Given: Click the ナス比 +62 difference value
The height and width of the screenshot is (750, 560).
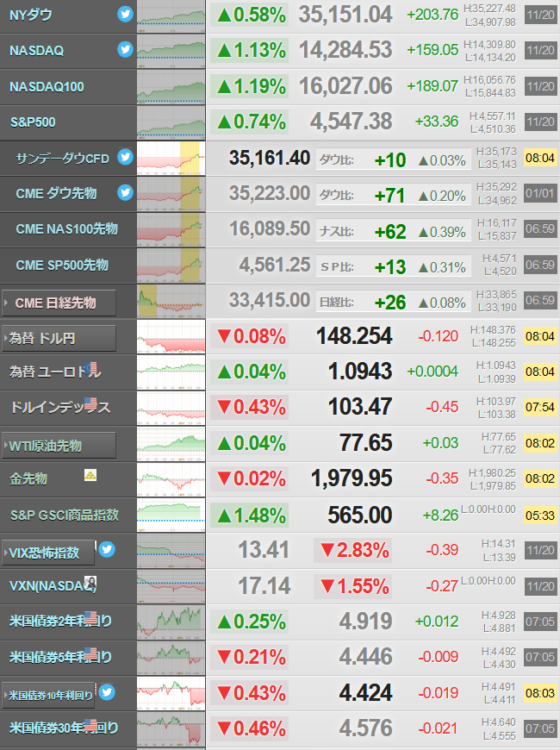Looking at the screenshot, I should [x=390, y=232].
